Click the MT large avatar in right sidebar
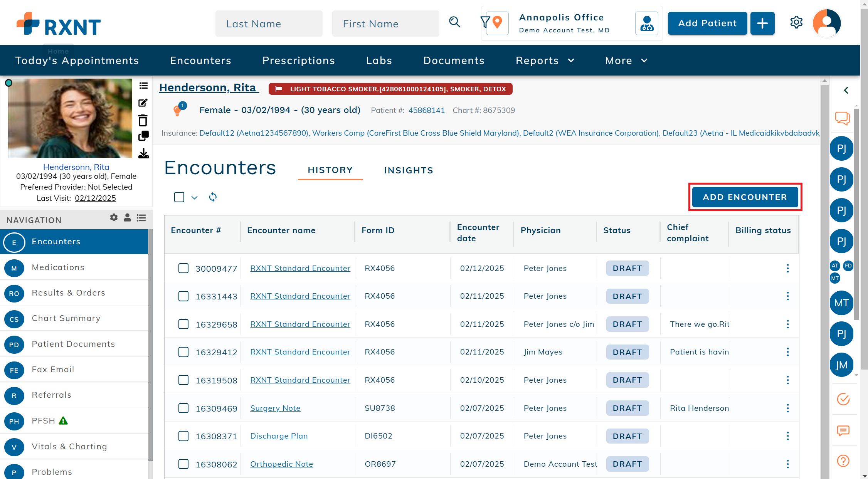The height and width of the screenshot is (479, 868). point(841,303)
